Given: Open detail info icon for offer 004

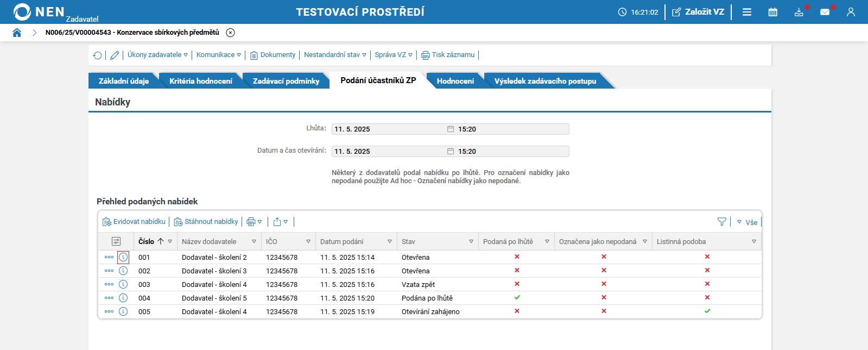Looking at the screenshot, I should point(123,298).
